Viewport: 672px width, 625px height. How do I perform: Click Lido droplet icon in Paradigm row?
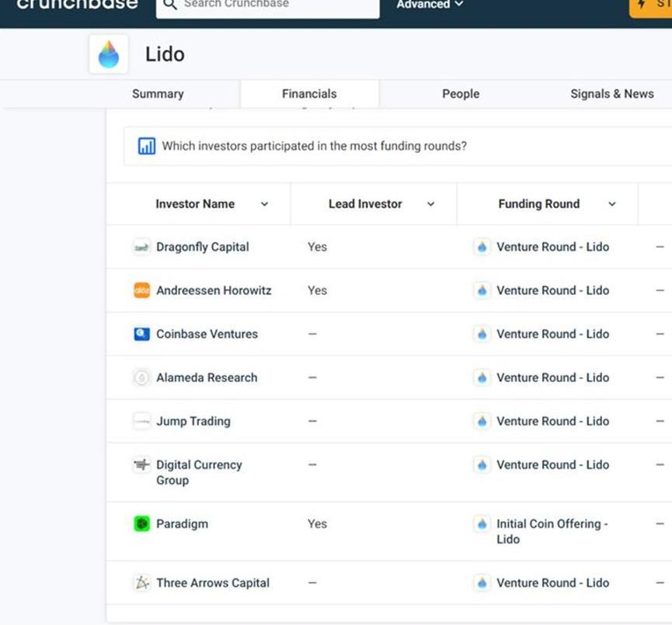click(482, 524)
